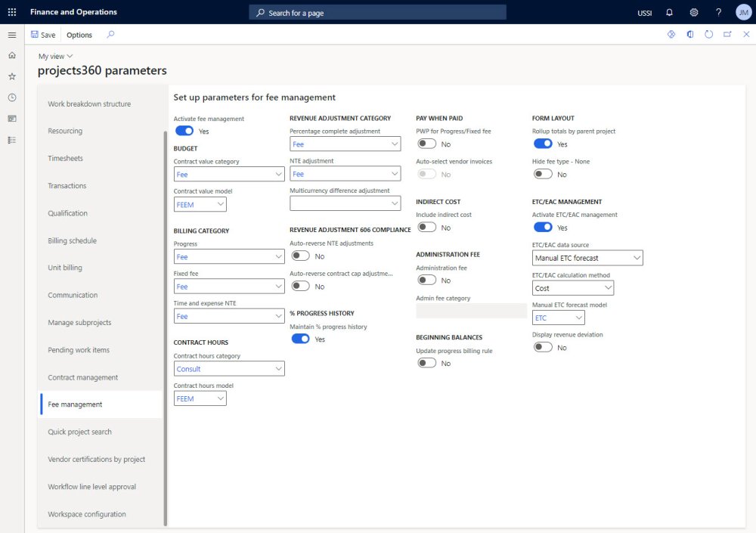The image size is (756, 533).
Task: Open the Power Apps diamond icon
Action: coord(671,34)
